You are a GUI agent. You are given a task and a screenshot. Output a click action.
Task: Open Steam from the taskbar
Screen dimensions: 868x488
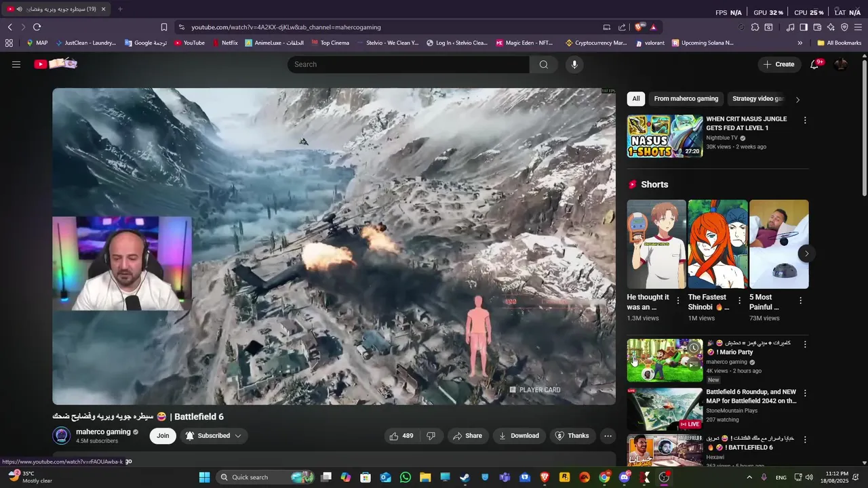click(465, 477)
